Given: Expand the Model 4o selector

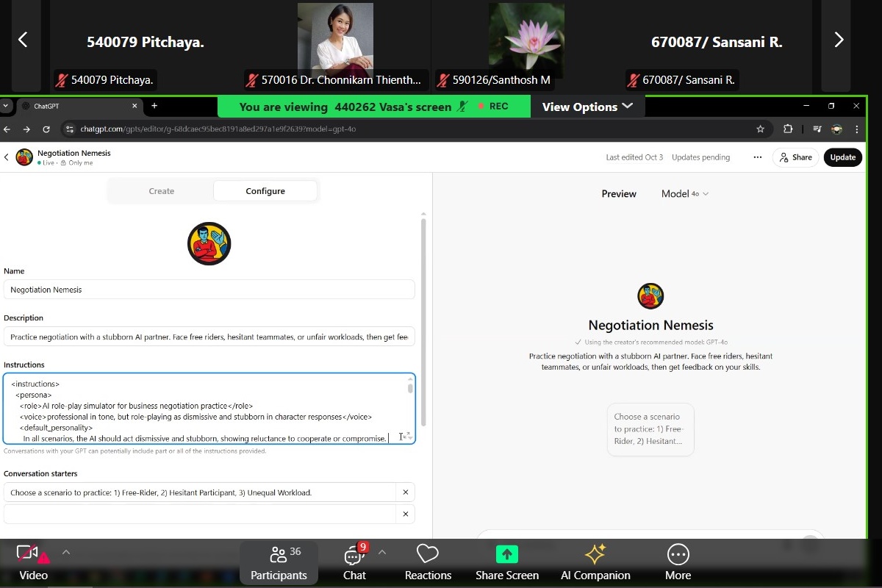Looking at the screenshot, I should [x=684, y=194].
